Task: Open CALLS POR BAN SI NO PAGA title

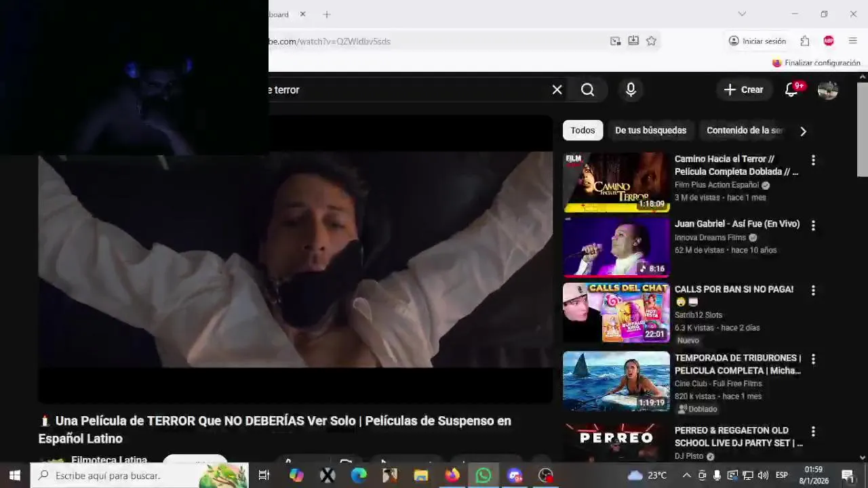Action: click(734, 289)
